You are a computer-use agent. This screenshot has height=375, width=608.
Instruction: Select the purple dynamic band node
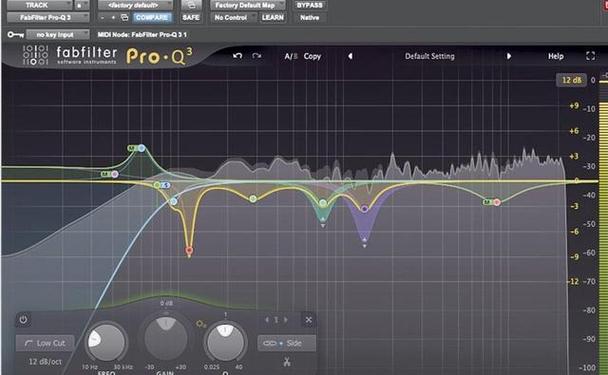(364, 209)
